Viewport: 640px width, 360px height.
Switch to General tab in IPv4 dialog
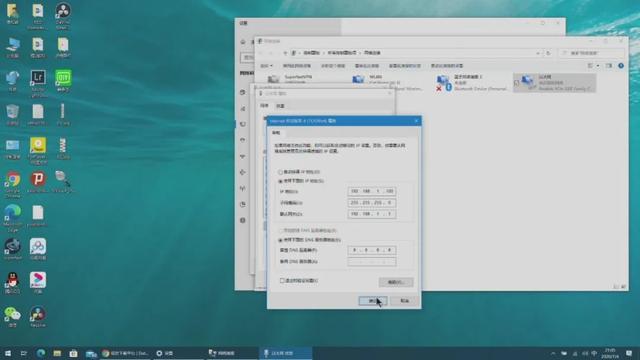coord(276,133)
